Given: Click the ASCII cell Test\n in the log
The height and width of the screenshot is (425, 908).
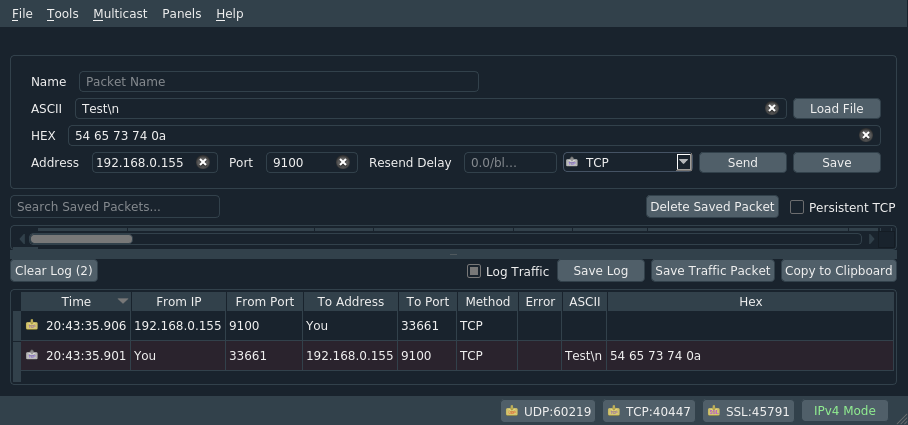Looking at the screenshot, I should click(x=584, y=356).
